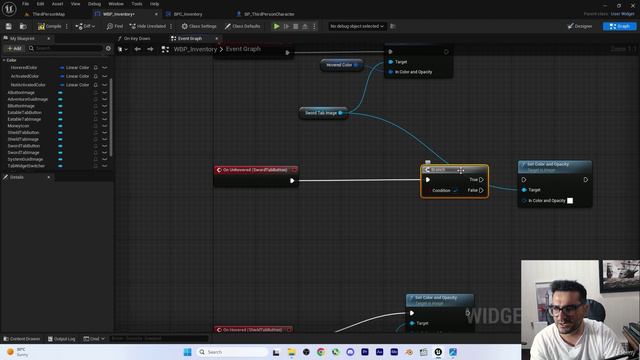Toggle Hide Unrelated nodes

coord(147,26)
